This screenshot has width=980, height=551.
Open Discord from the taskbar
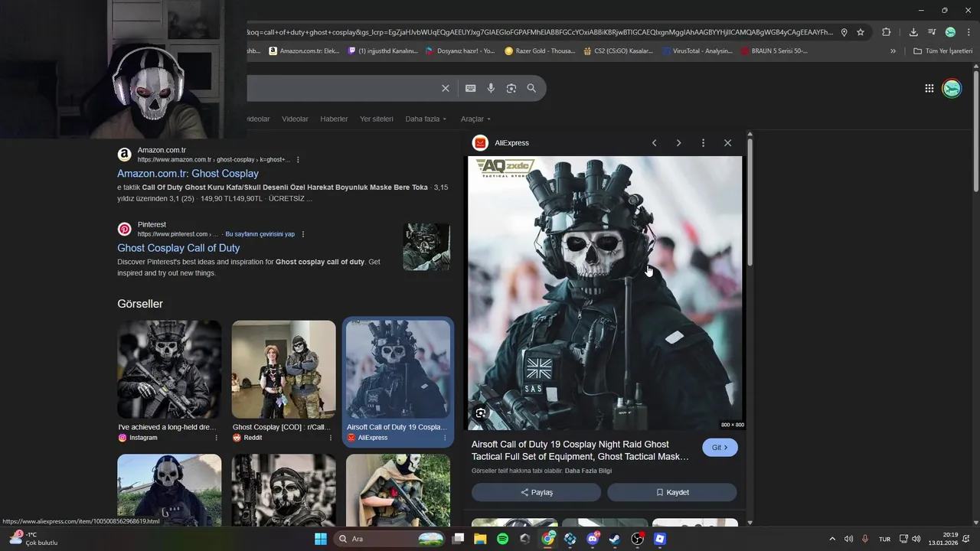tap(593, 539)
